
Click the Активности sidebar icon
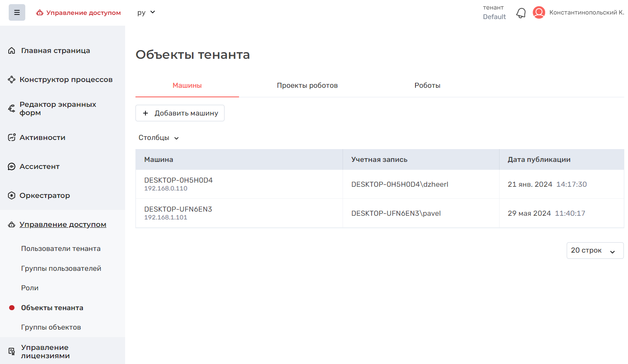click(12, 137)
